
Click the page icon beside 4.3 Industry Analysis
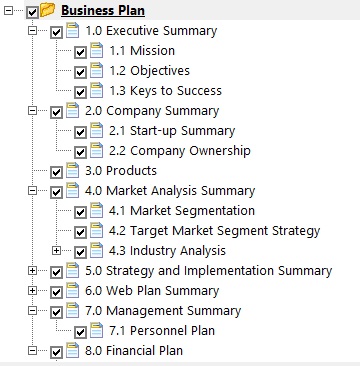coord(97,250)
